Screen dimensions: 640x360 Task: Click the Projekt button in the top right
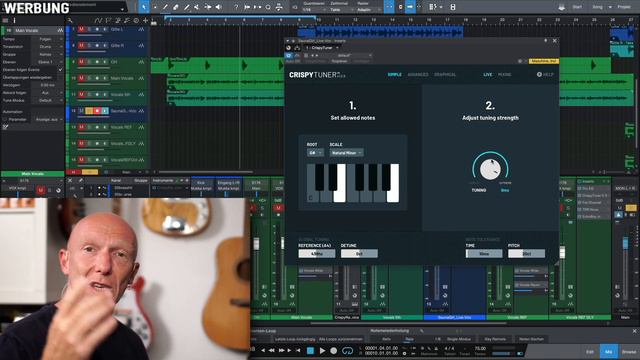pyautogui.click(x=624, y=7)
